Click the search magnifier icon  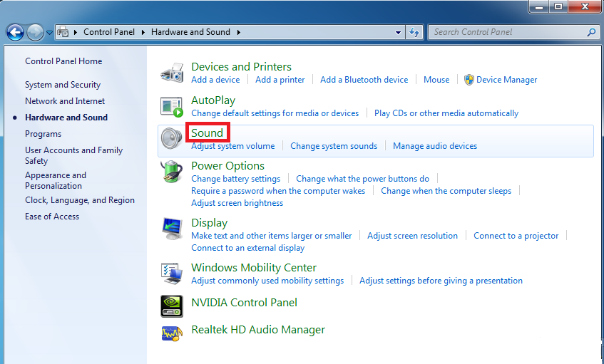click(591, 32)
